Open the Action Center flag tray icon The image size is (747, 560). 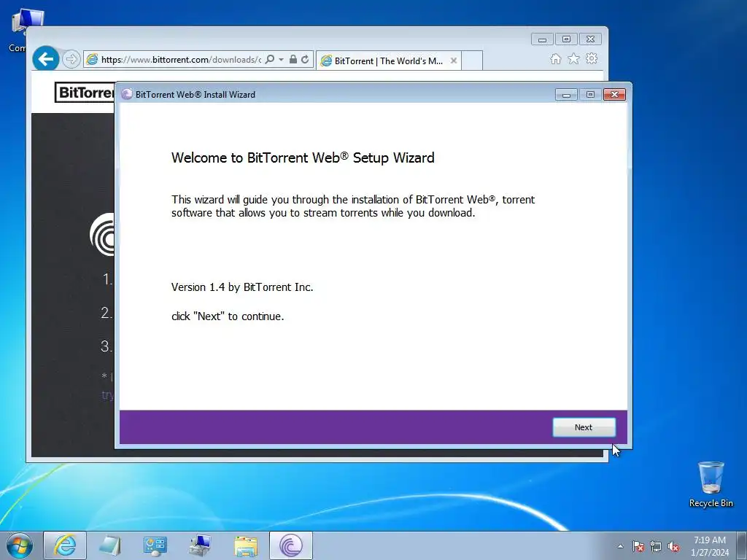pos(638,546)
